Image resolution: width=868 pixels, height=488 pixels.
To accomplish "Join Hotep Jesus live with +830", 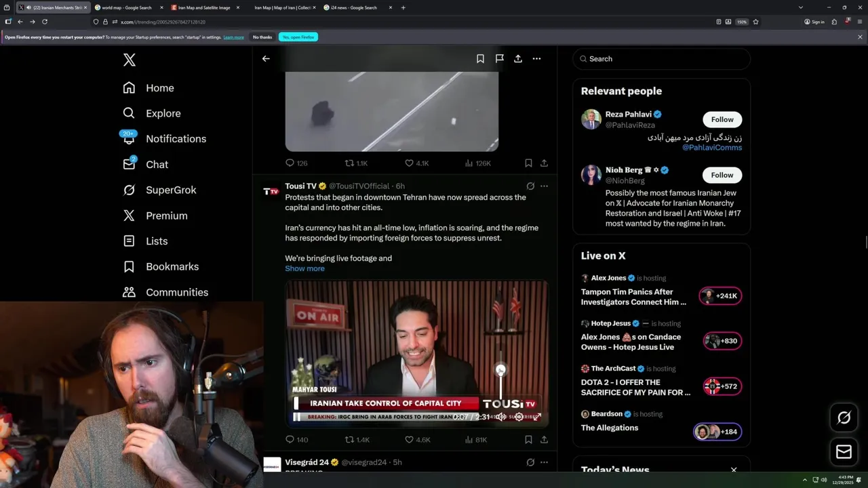I will [x=722, y=341].
